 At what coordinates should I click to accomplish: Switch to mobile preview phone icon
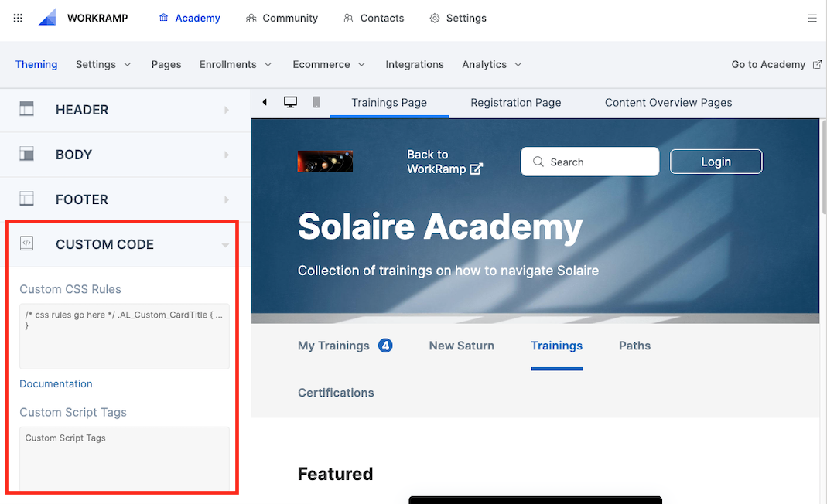[316, 102]
